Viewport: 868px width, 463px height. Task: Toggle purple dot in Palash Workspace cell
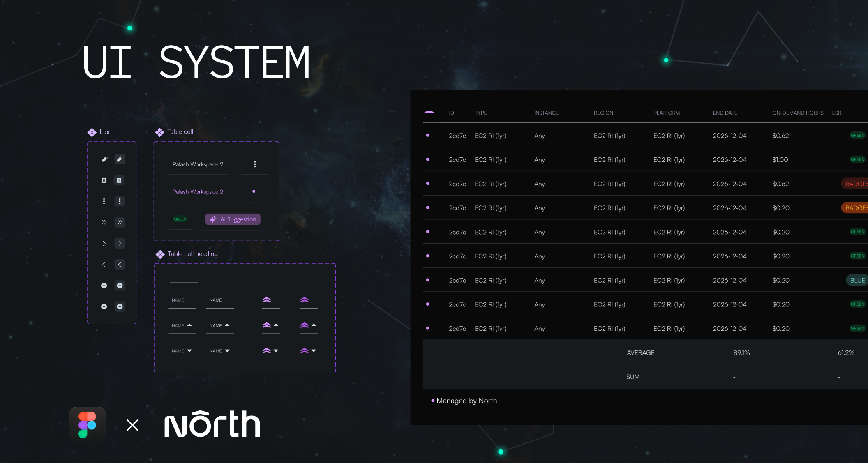(254, 191)
